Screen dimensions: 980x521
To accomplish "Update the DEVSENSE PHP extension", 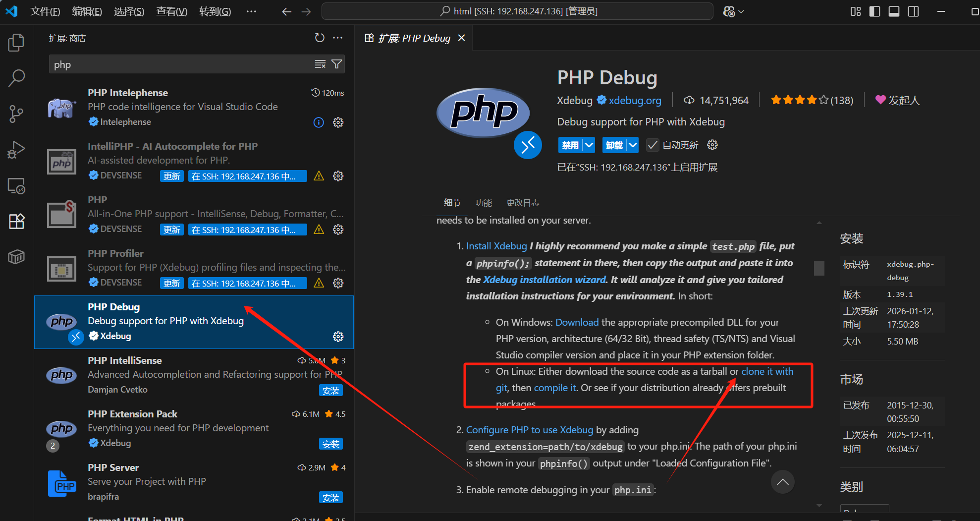I will coord(172,230).
